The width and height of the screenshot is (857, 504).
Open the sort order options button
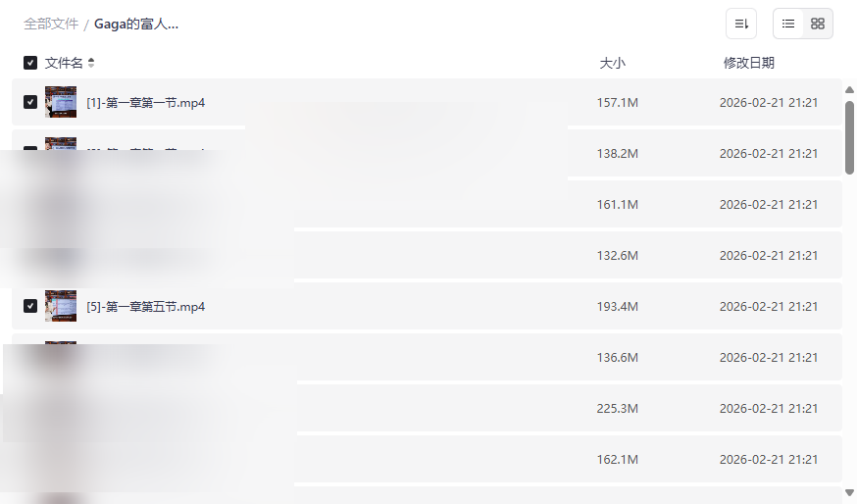(741, 24)
